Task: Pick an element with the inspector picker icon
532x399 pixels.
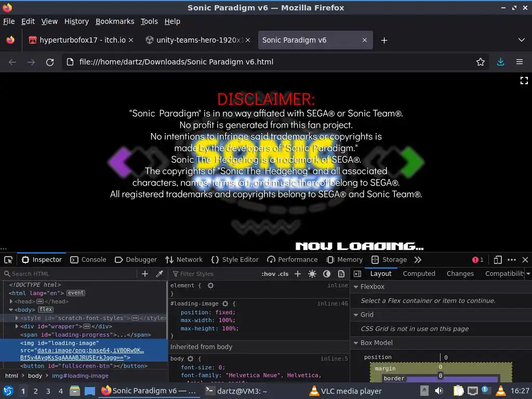Action: [x=8, y=260]
